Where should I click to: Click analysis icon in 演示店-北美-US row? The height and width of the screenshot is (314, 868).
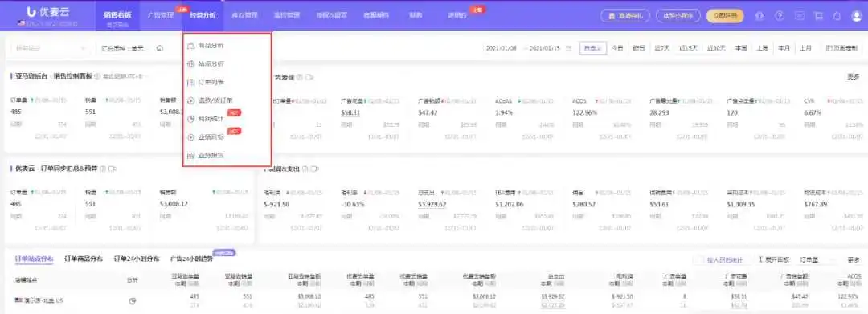[x=133, y=300]
